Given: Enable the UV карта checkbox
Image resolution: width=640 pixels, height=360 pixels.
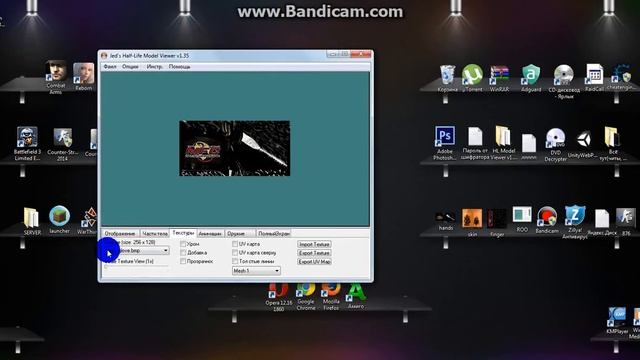Looking at the screenshot, I should pos(235,244).
